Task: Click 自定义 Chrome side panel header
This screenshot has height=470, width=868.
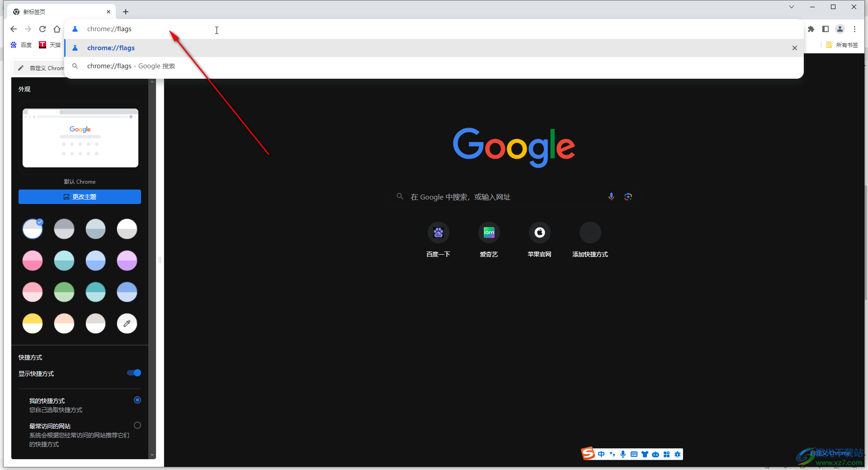Action: click(x=39, y=68)
